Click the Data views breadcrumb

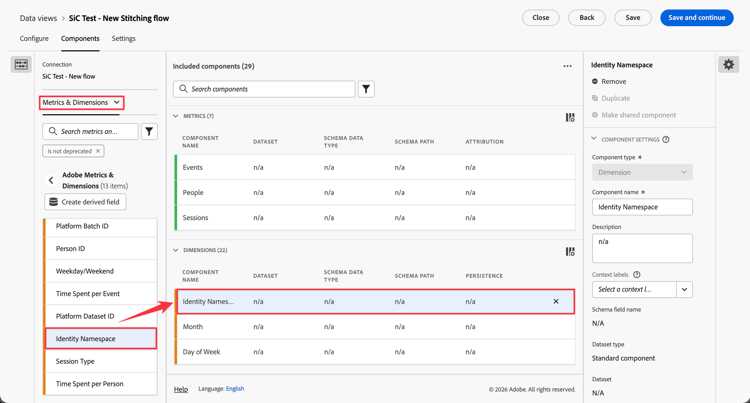38,18
